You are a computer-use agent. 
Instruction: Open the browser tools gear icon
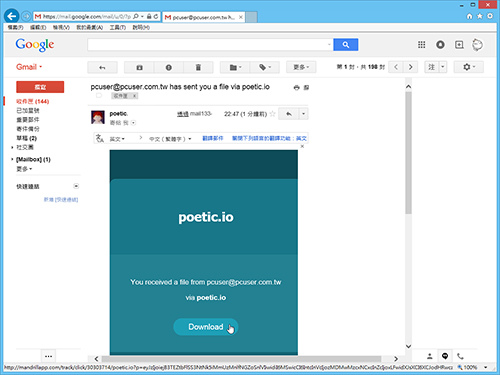[490, 16]
